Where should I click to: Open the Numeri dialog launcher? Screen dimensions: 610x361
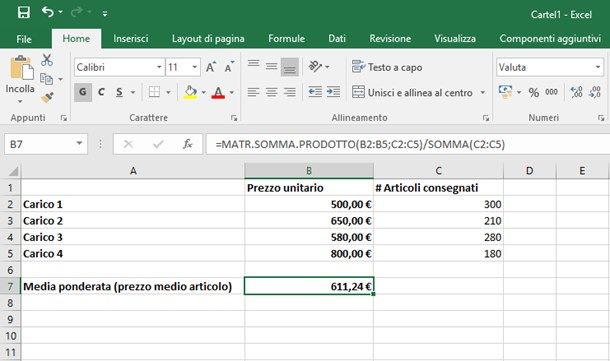pos(601,118)
